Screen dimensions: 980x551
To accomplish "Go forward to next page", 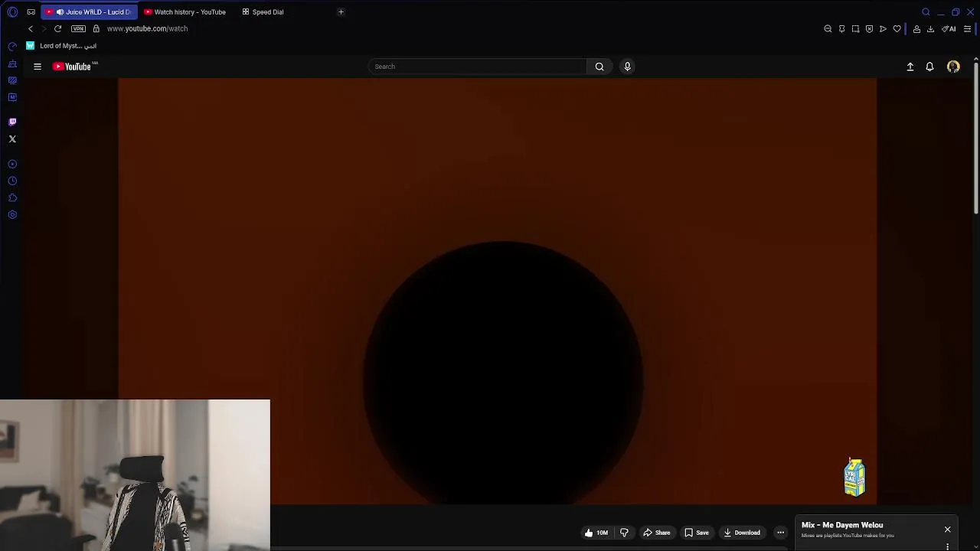I will pyautogui.click(x=44, y=29).
